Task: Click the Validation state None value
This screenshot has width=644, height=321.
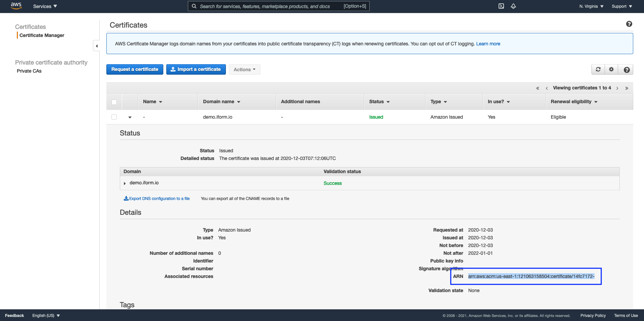Action: [474, 290]
